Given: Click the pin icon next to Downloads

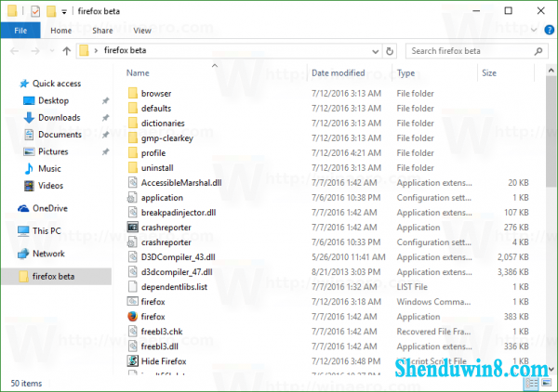Looking at the screenshot, I should click(x=105, y=118).
